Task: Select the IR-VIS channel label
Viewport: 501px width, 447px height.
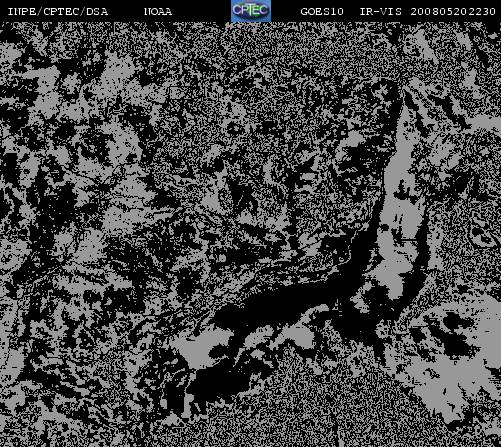Action: coord(380,12)
